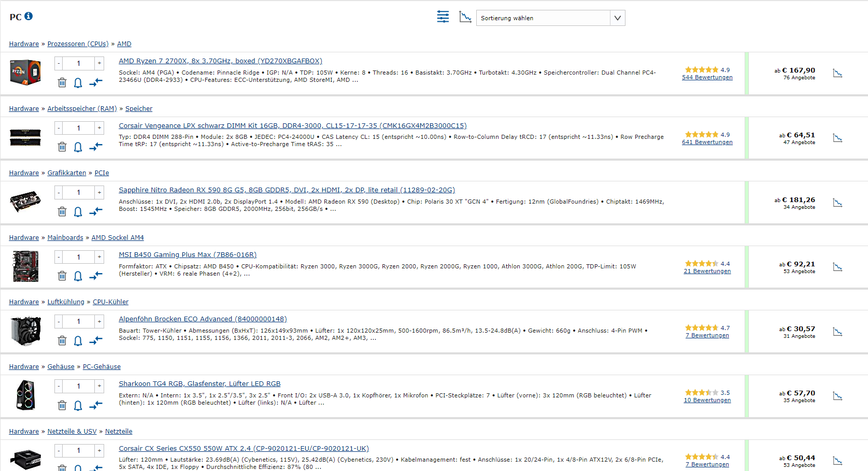Image resolution: width=868 pixels, height=471 pixels.
Task: Open the list view settings icon
Action: pyautogui.click(x=443, y=17)
